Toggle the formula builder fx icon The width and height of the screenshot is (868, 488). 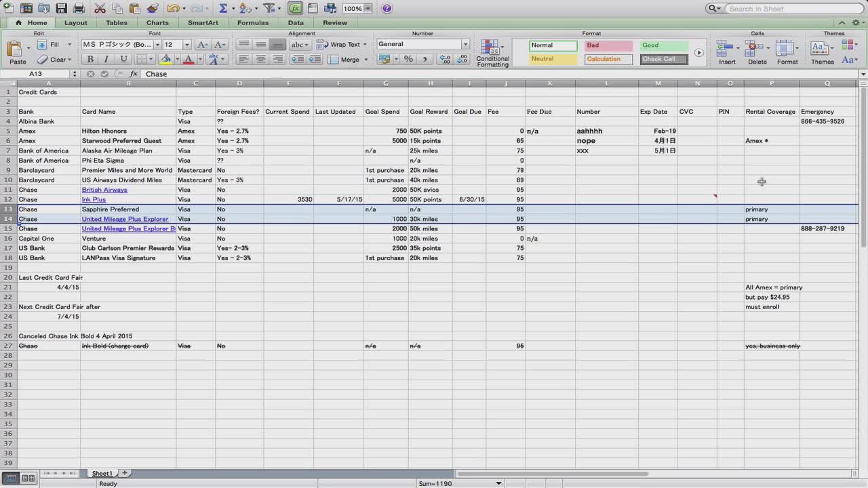(x=296, y=8)
